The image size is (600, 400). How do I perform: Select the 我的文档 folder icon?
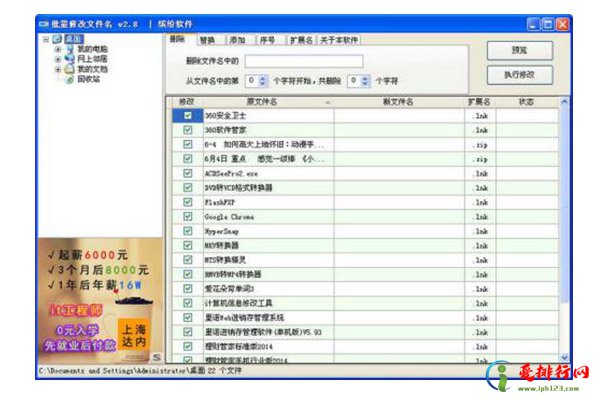click(x=70, y=69)
